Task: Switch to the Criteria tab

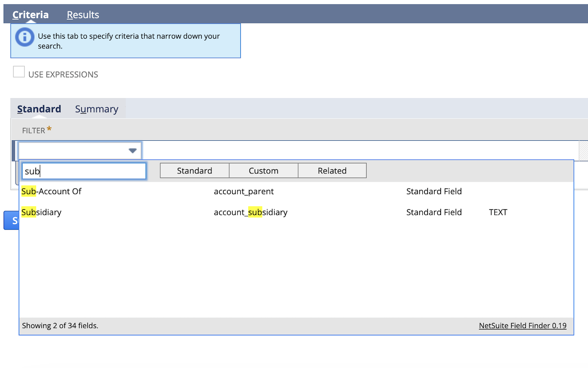Action: 30,15
